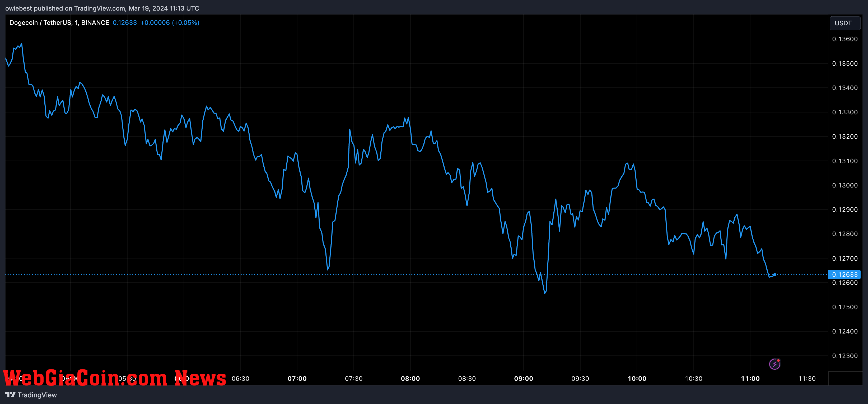Click the 0.12700 price axis label
The width and height of the screenshot is (868, 404).
click(845, 258)
